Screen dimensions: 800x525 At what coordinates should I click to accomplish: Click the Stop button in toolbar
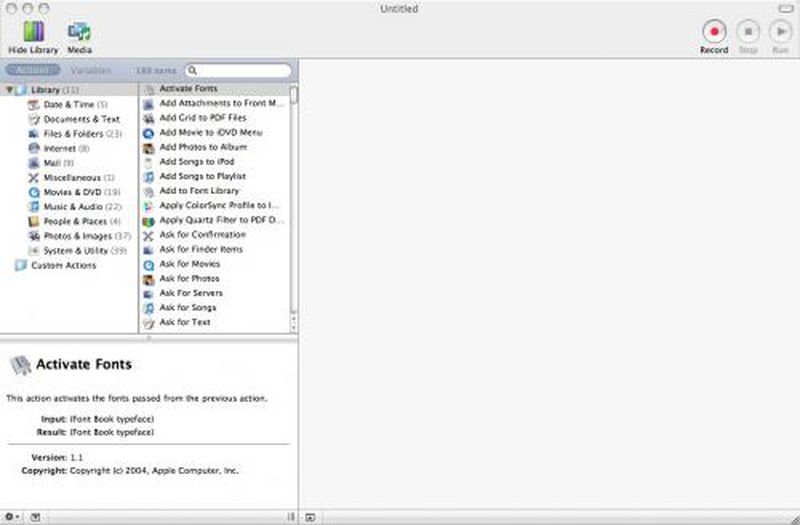pyautogui.click(x=748, y=32)
